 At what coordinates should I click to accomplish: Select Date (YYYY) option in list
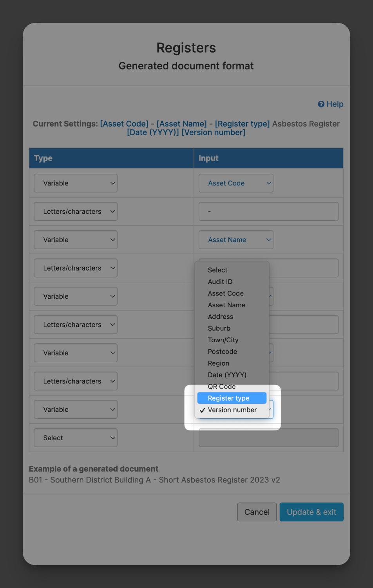(x=232, y=375)
